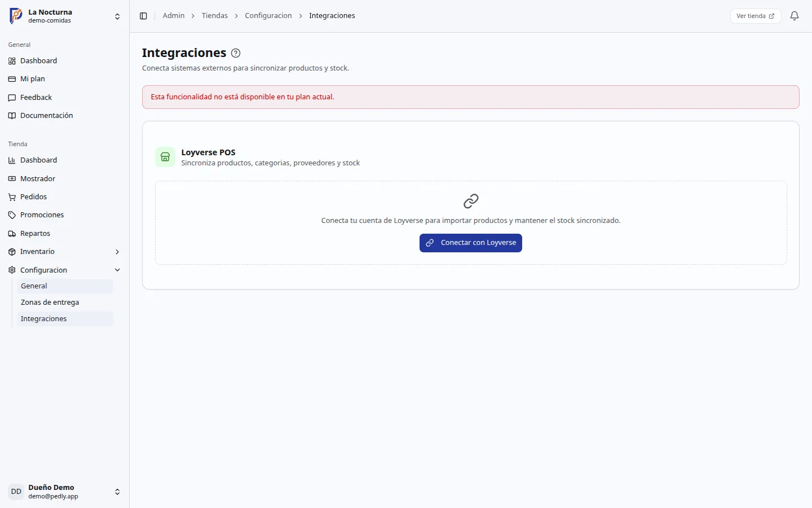Screen dimensions: 812x508
Task: Open Documentación in sidebar
Action: coord(65,116)
